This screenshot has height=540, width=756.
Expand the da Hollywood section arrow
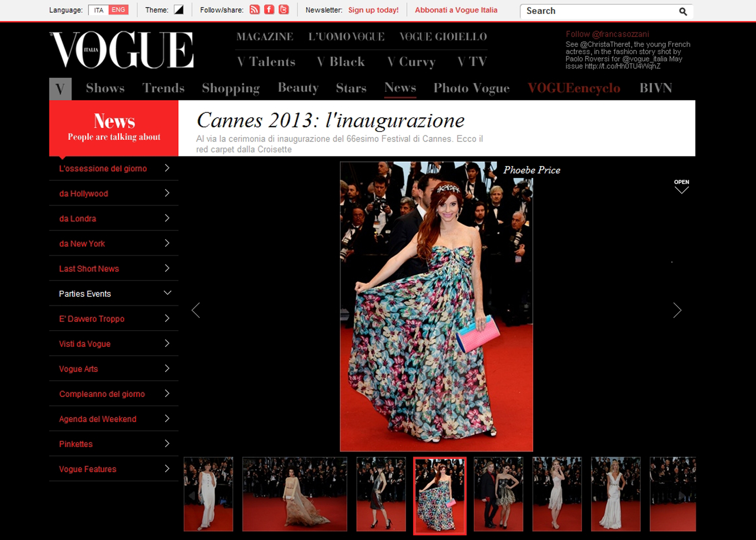167,193
